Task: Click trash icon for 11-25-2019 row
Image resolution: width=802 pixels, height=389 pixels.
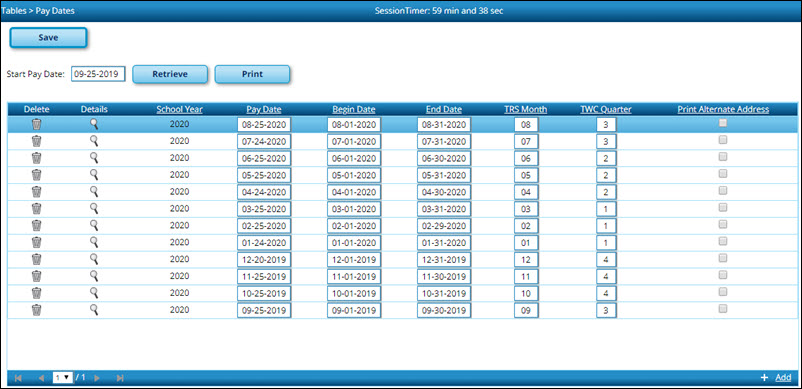Action: [36, 276]
